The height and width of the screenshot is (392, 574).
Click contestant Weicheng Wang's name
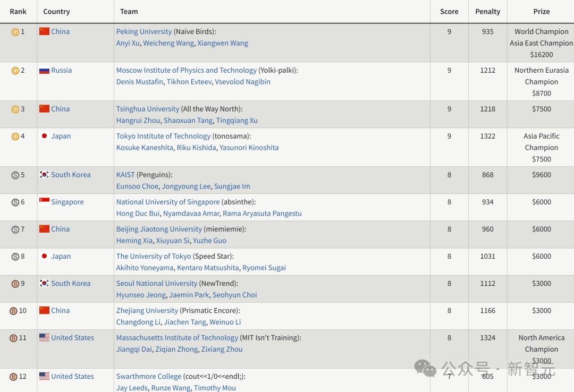click(168, 43)
